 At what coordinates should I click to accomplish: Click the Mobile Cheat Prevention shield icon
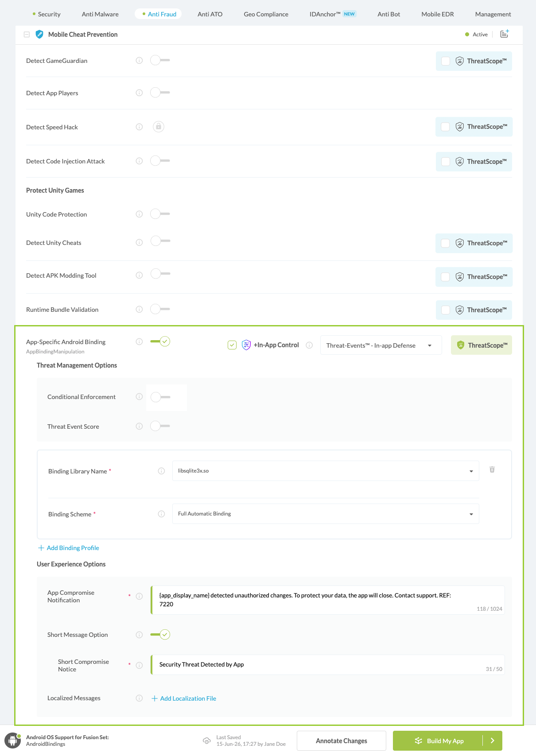(x=39, y=34)
